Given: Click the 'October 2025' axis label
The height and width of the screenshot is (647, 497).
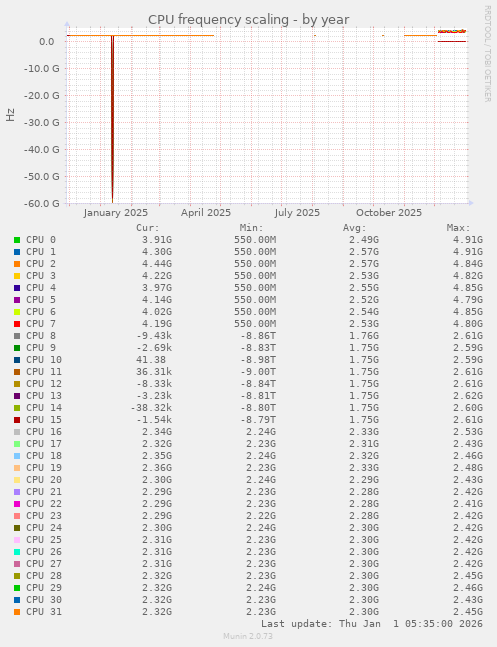Looking at the screenshot, I should point(389,213).
